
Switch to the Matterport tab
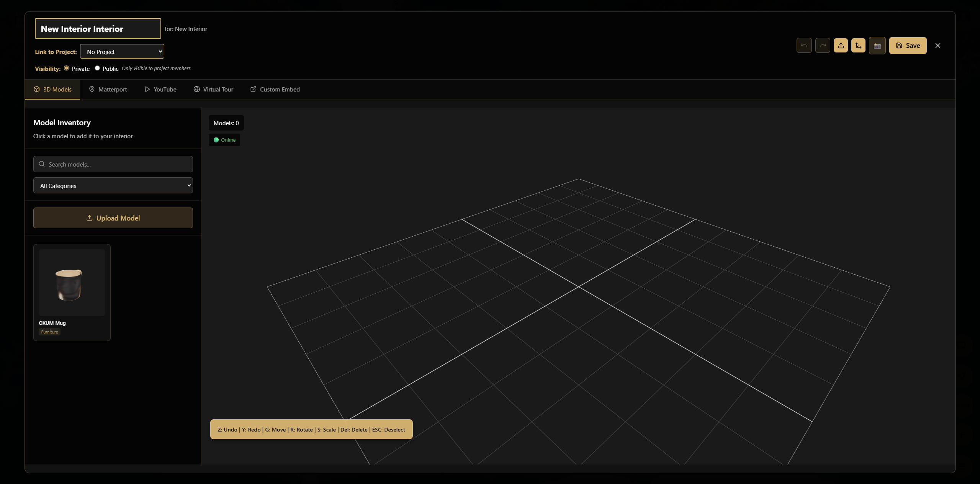108,89
